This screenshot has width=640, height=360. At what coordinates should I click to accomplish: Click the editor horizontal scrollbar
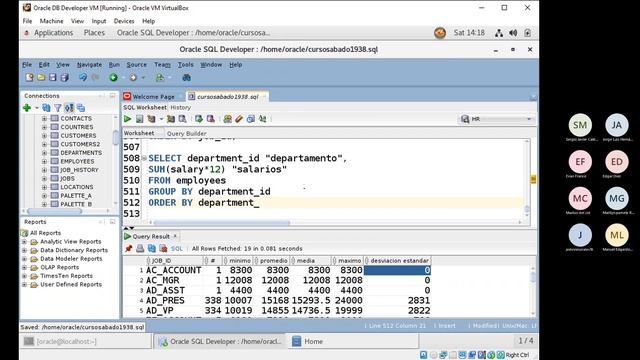tap(222, 223)
